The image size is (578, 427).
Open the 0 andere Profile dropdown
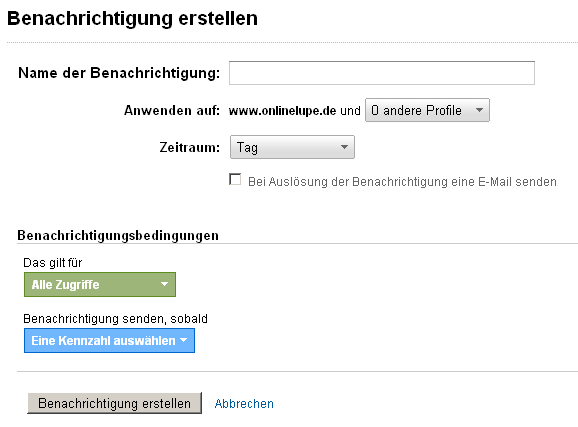[427, 110]
